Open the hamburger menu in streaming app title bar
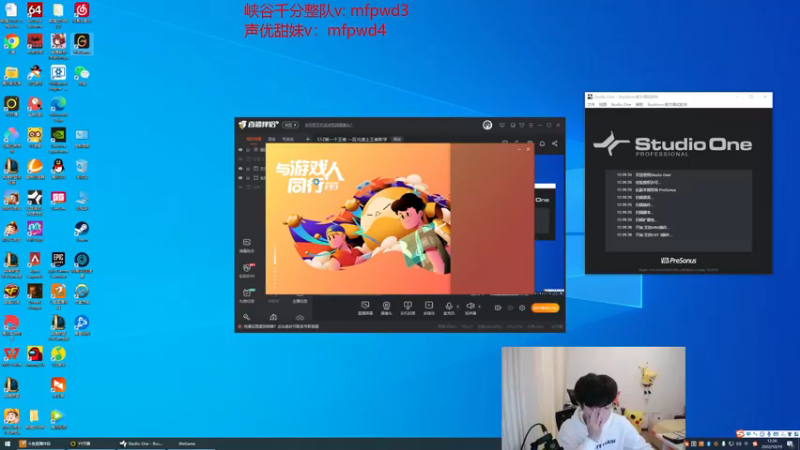The height and width of the screenshot is (450, 800). (531, 125)
